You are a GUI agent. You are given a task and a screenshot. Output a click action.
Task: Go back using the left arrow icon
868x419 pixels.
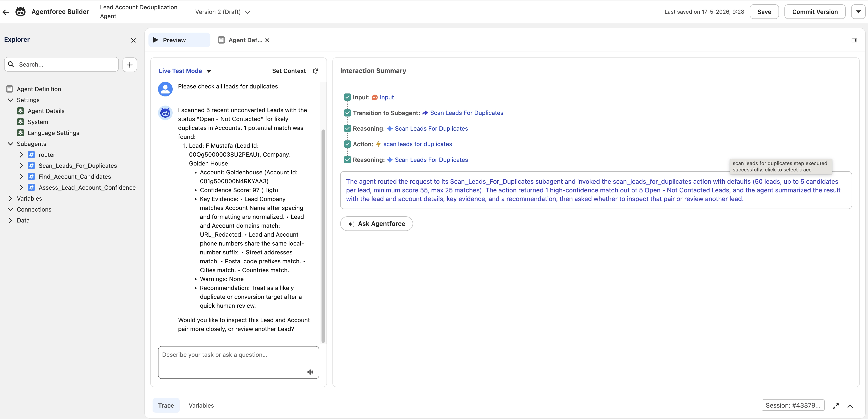6,12
